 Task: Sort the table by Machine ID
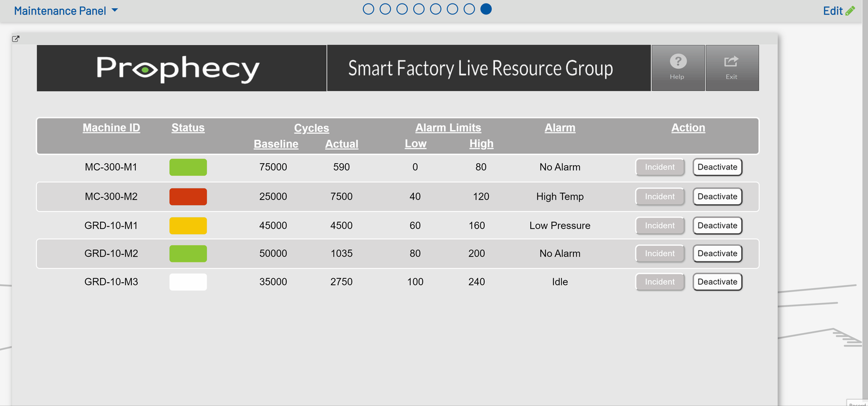click(x=111, y=127)
